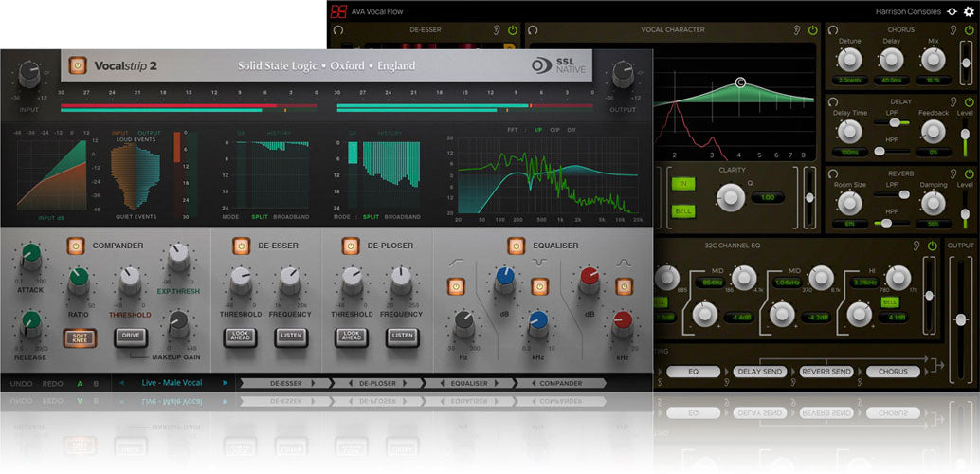Image resolution: width=980 pixels, height=474 pixels.
Task: Click De-Esser Look Ahead button
Action: 241,337
